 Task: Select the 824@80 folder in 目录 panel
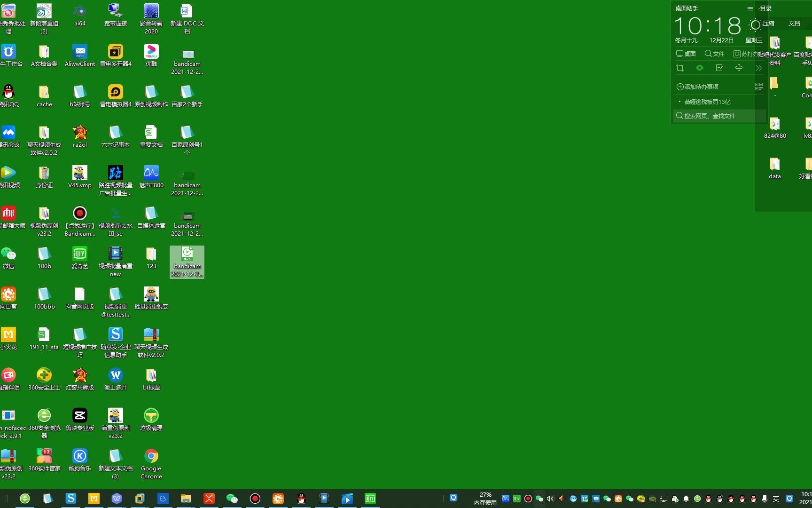(775, 128)
